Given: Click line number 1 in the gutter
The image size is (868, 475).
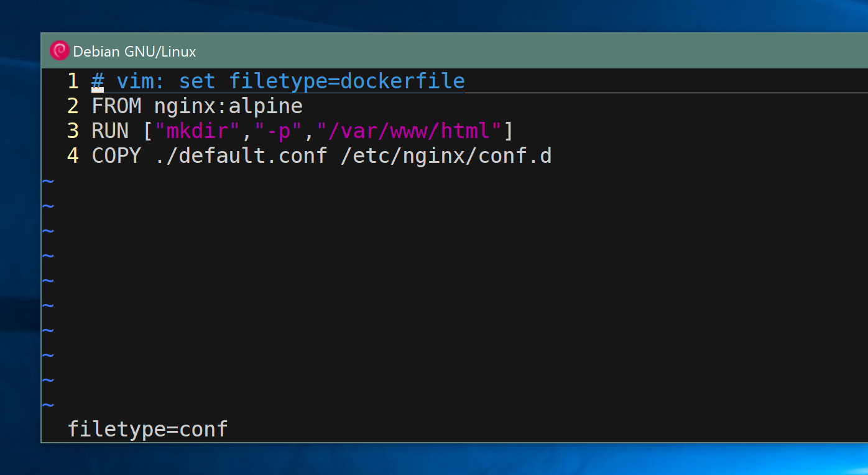Looking at the screenshot, I should point(73,81).
